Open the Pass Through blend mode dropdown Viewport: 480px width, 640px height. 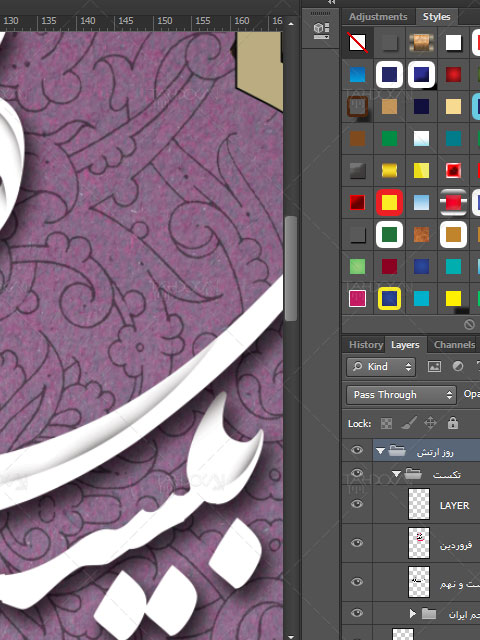(x=401, y=395)
